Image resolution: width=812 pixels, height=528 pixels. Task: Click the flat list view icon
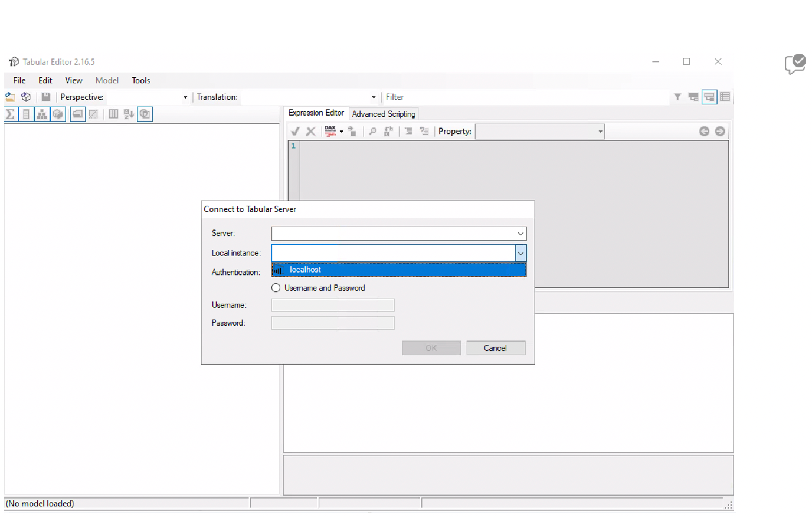[x=725, y=97]
